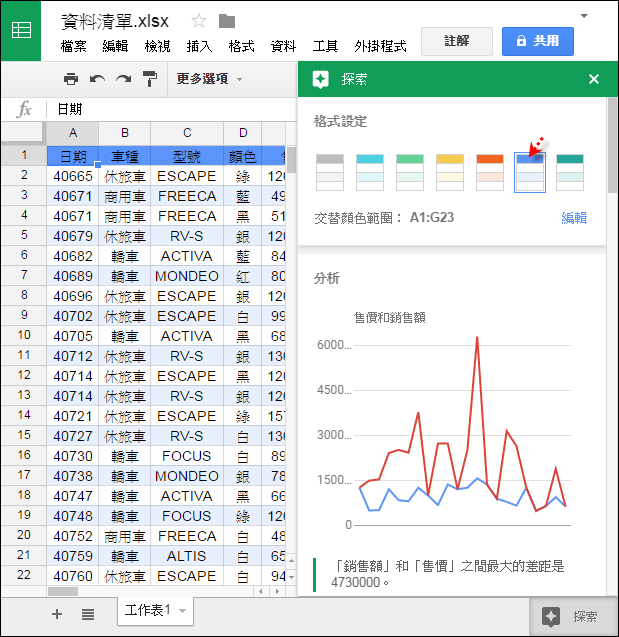Star the 資料清單.xlsx document

coord(199,21)
